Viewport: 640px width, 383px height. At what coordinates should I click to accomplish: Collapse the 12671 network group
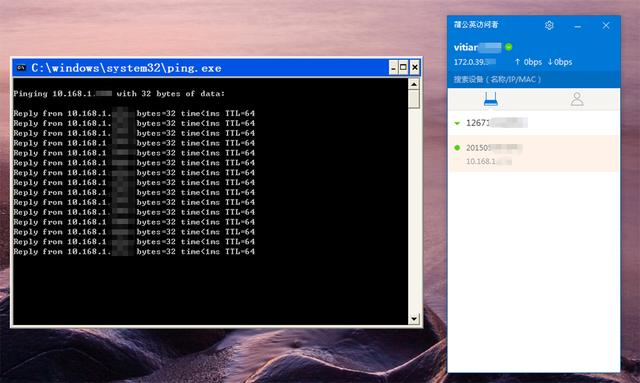[457, 123]
